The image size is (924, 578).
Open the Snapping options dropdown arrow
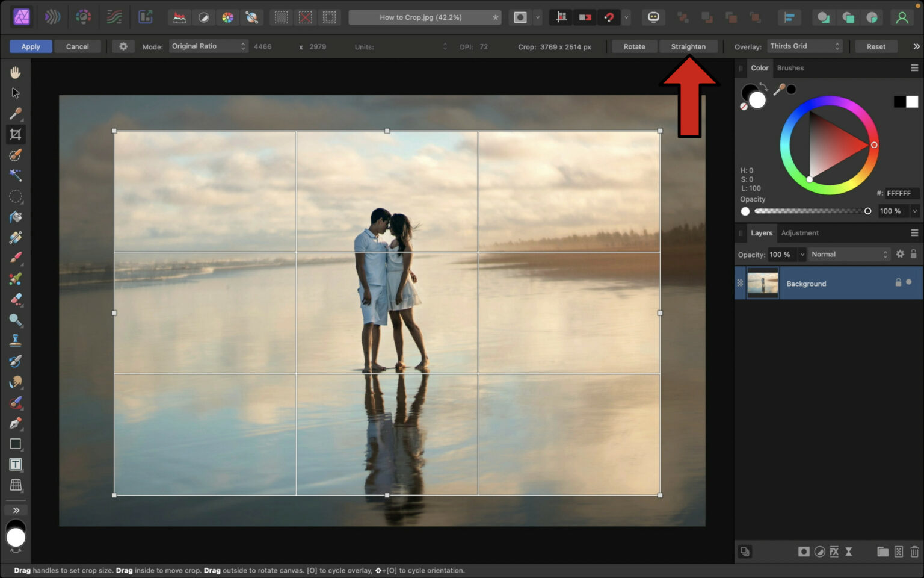(626, 17)
